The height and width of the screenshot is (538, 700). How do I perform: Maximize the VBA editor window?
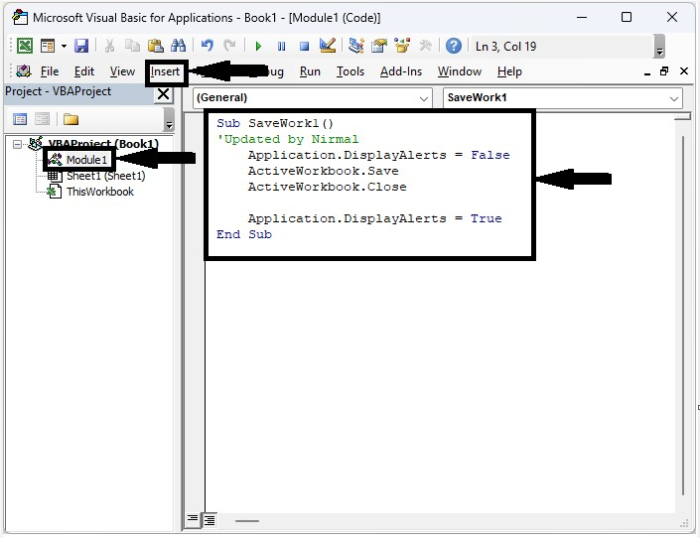pyautogui.click(x=626, y=17)
